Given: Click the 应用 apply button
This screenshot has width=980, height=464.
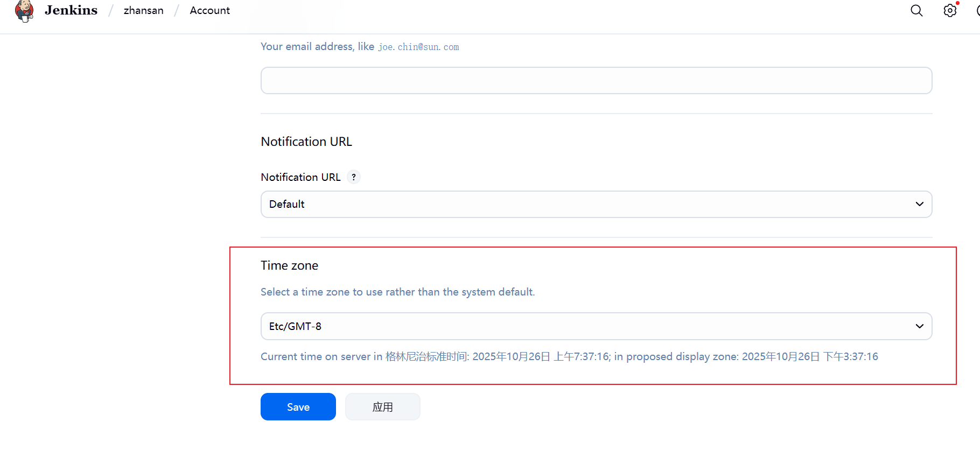Looking at the screenshot, I should [x=383, y=407].
